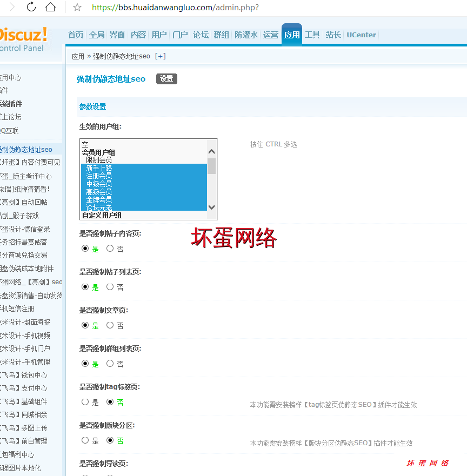Choose 是 for 是否强制群组列表页

coord(85,364)
